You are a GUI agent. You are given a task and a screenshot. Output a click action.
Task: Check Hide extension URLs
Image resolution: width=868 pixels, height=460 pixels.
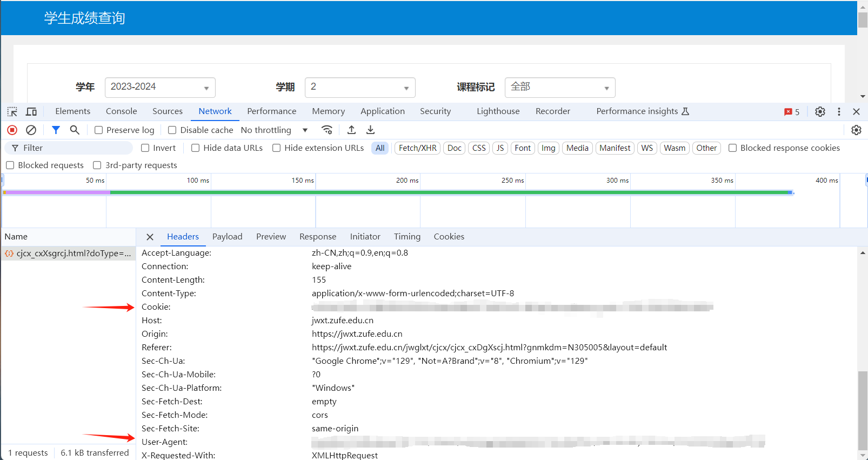point(276,148)
